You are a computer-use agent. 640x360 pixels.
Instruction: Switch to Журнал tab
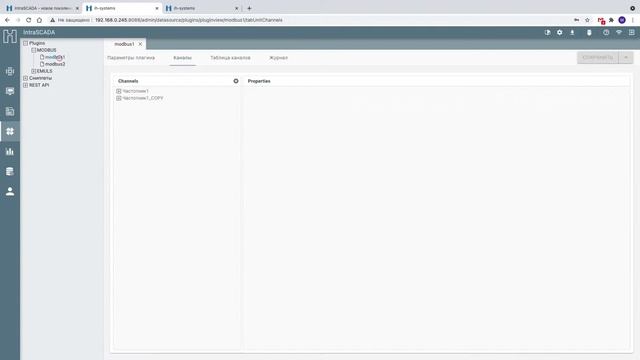pyautogui.click(x=278, y=58)
